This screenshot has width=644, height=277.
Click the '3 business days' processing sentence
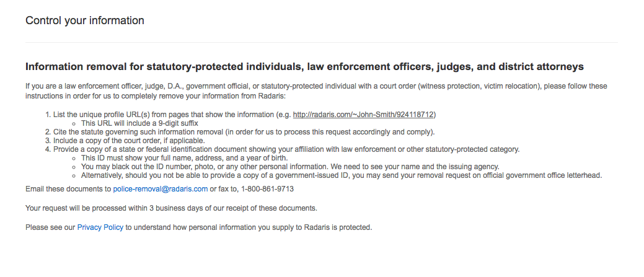(171, 208)
